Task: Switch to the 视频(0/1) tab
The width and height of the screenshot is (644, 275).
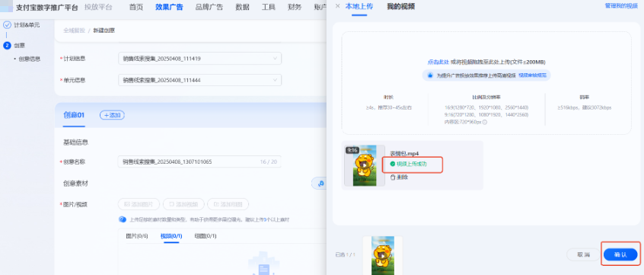Action: [171, 236]
